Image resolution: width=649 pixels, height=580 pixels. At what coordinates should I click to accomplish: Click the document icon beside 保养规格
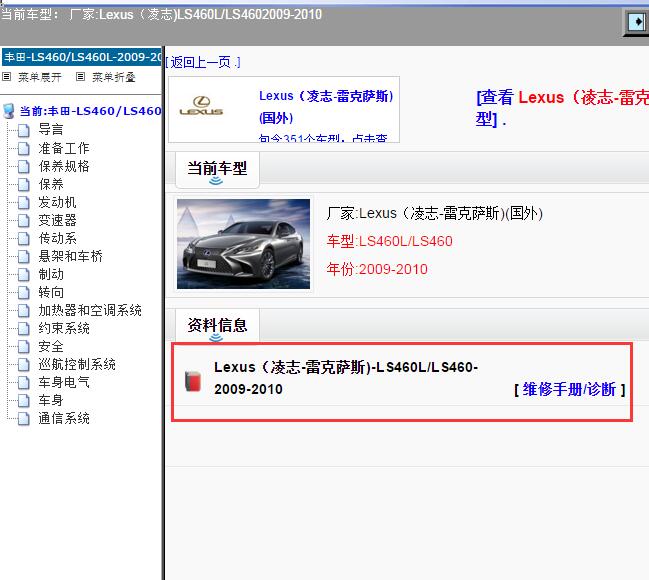[x=24, y=166]
